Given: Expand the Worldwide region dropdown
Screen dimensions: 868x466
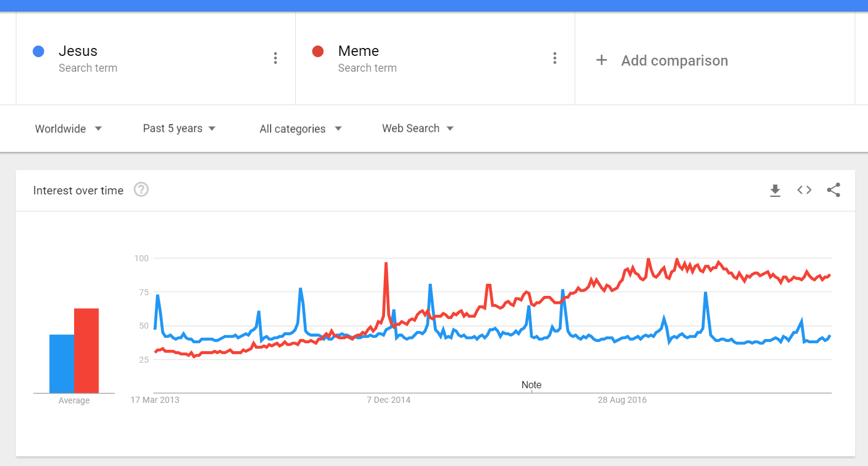Looking at the screenshot, I should [x=69, y=129].
